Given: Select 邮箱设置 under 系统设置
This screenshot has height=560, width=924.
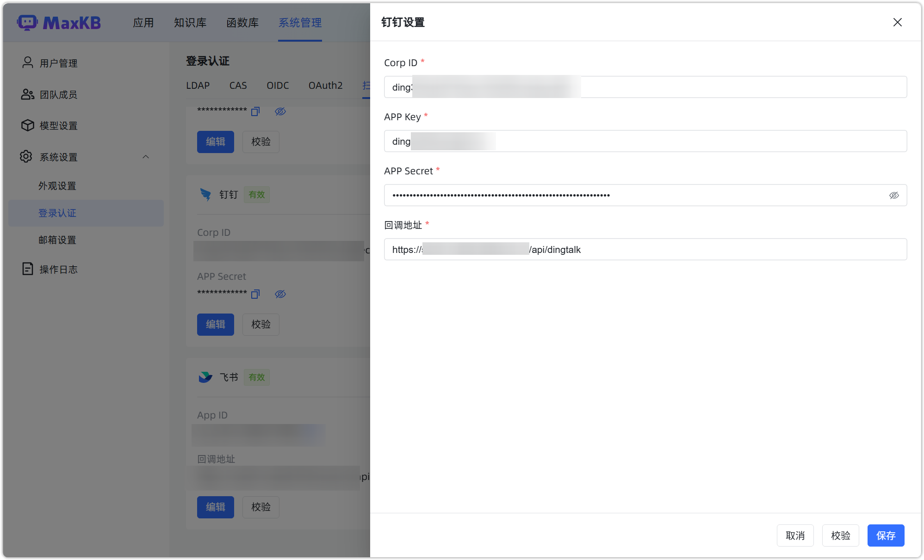Looking at the screenshot, I should tap(57, 240).
